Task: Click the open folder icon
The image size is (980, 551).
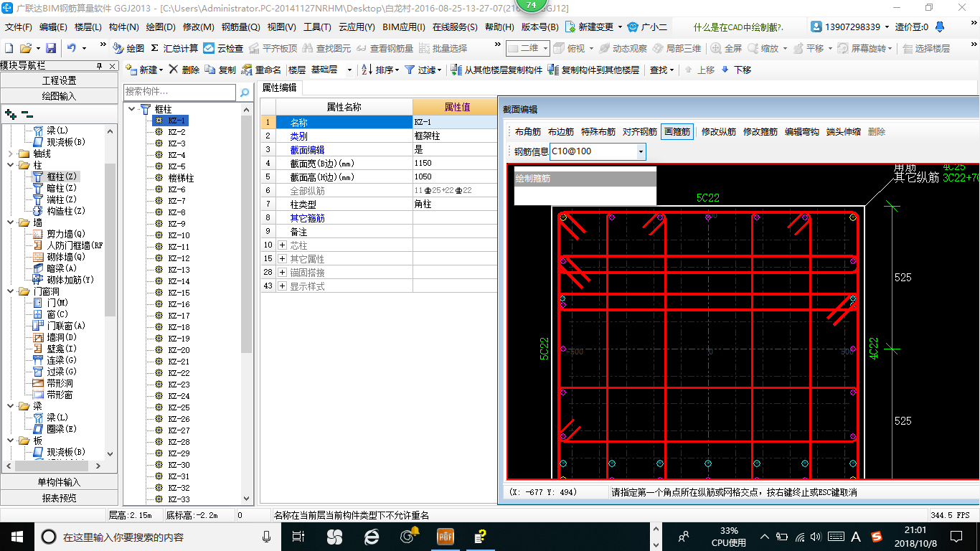Action: pos(25,48)
